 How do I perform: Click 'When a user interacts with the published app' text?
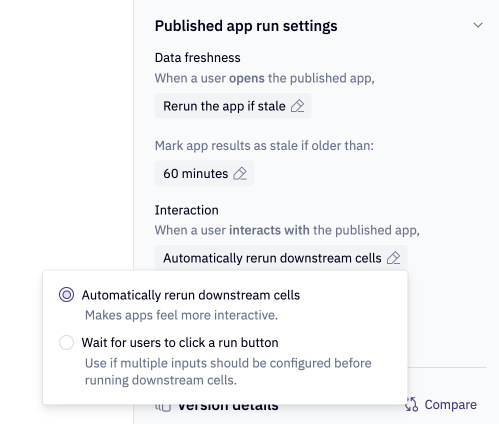pyautogui.click(x=287, y=230)
